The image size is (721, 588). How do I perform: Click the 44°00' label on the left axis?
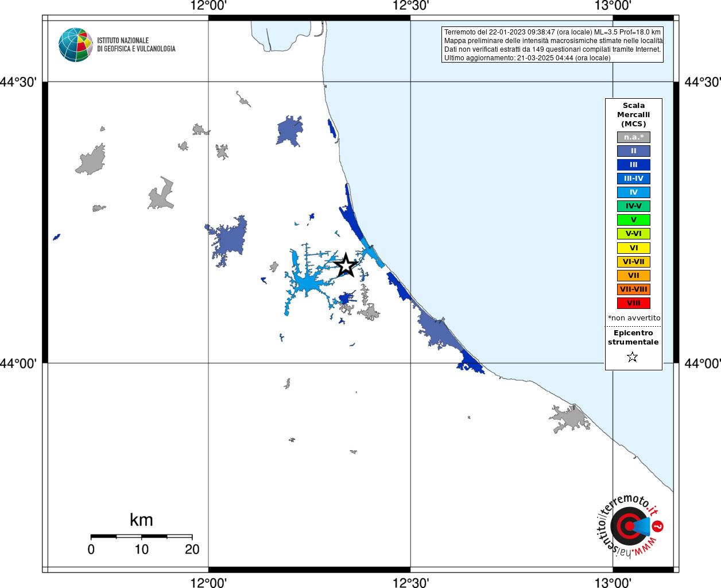(18, 363)
